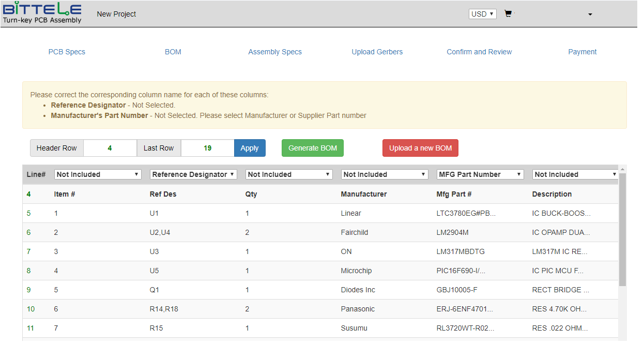Click part number 'LM2904M'
Screen dimensions: 644x358
[x=453, y=232]
